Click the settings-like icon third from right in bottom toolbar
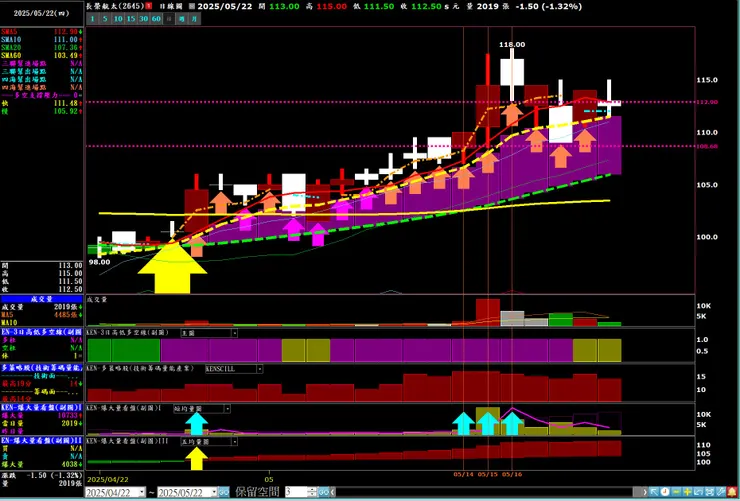 tap(710, 492)
